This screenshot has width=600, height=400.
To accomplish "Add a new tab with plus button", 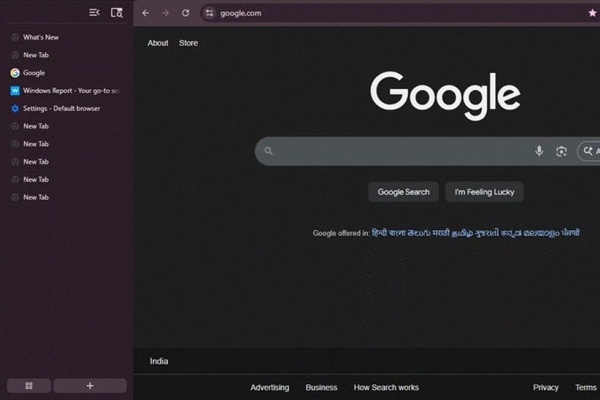I will click(x=90, y=385).
